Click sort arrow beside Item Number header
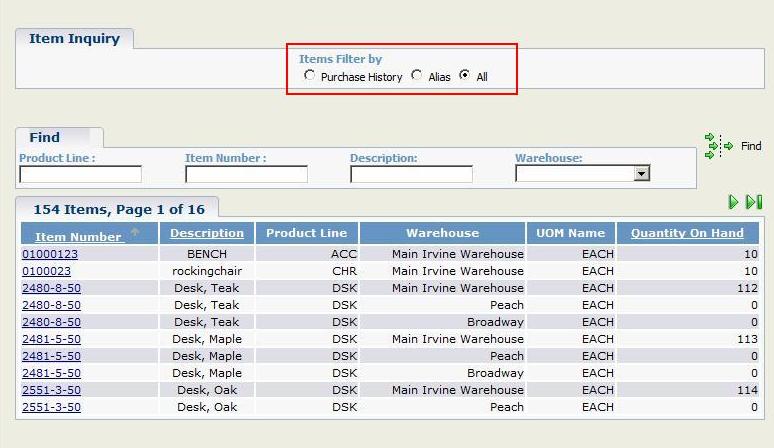Viewport: 774px width, 448px height. click(135, 232)
